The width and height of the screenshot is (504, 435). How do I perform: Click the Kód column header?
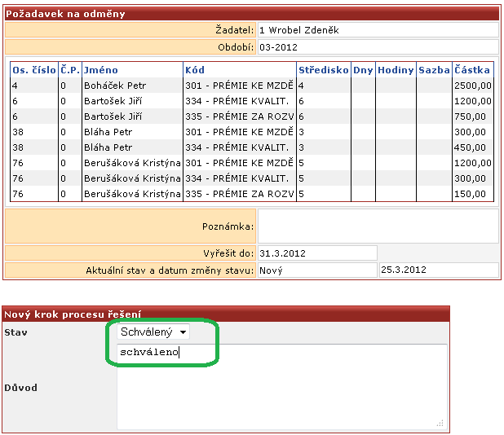(x=195, y=70)
